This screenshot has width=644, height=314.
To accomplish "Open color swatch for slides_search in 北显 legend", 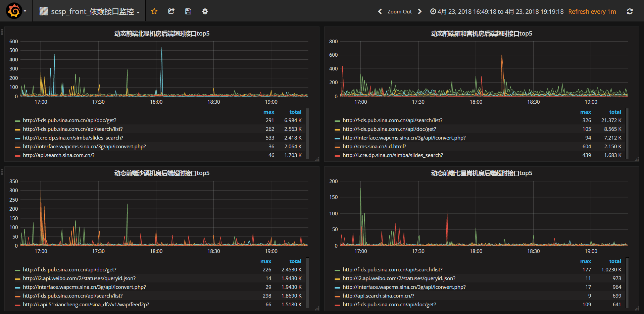I will click(x=17, y=138).
